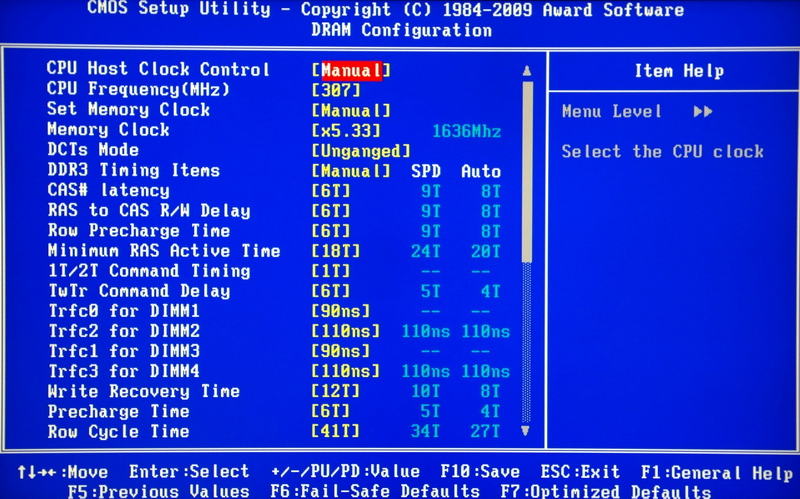Click the solid scrollbar thumb in settings list
This screenshot has height=499, width=800.
point(527,172)
